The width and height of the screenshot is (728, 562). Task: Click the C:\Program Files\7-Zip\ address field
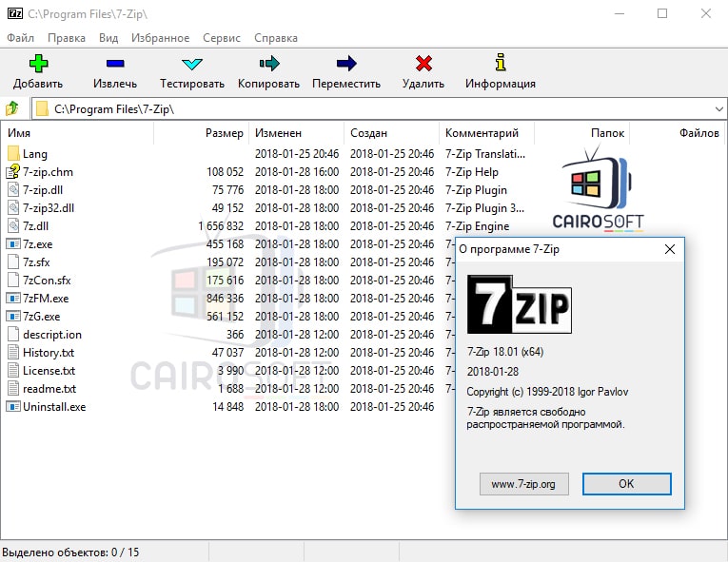[379, 109]
